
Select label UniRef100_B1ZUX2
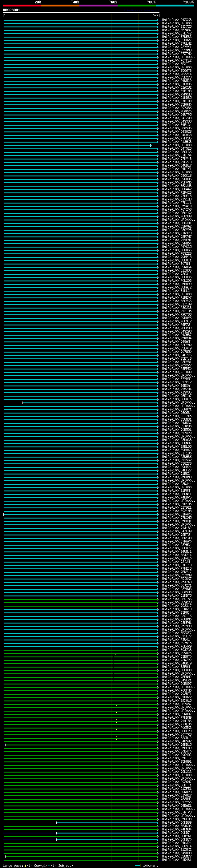[x=176, y=850]
